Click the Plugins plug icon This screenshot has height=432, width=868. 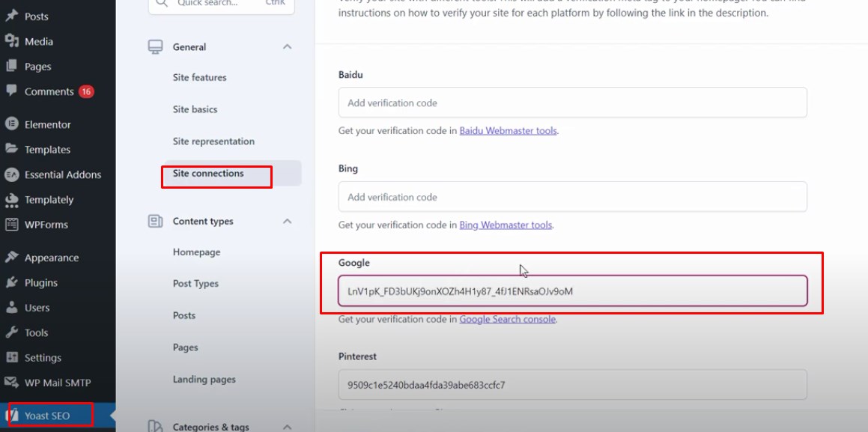coord(12,283)
